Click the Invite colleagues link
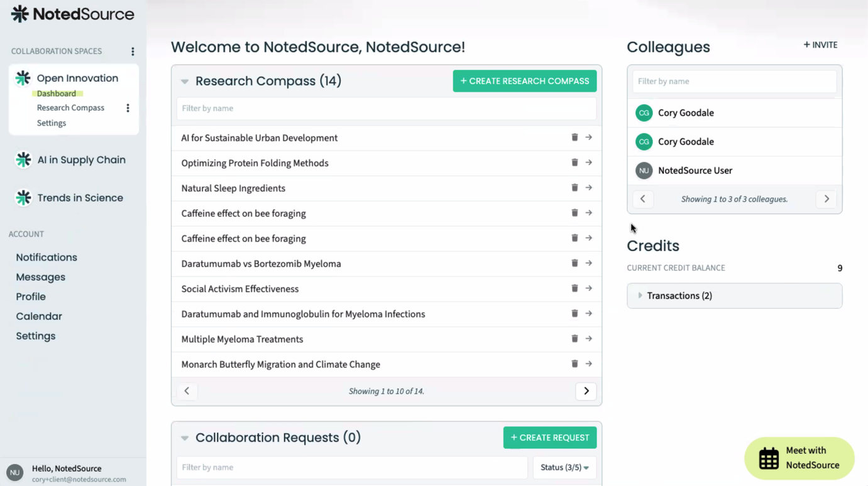This screenshot has height=486, width=868. click(x=820, y=45)
